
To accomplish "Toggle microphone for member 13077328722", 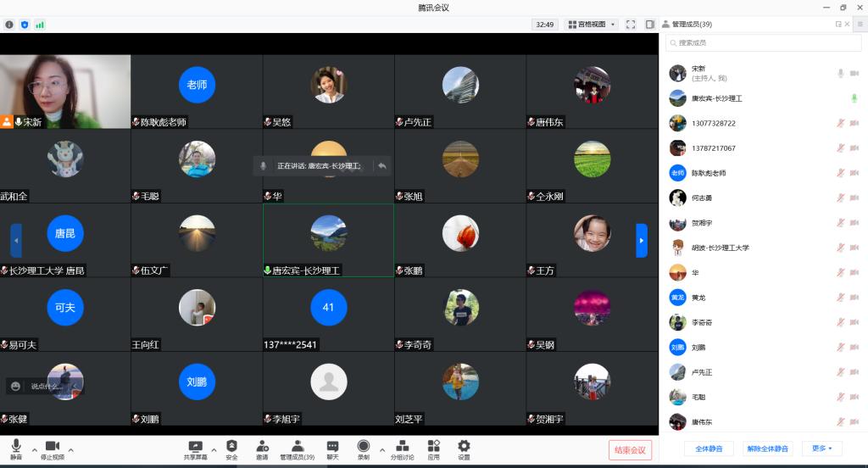I will pos(841,124).
